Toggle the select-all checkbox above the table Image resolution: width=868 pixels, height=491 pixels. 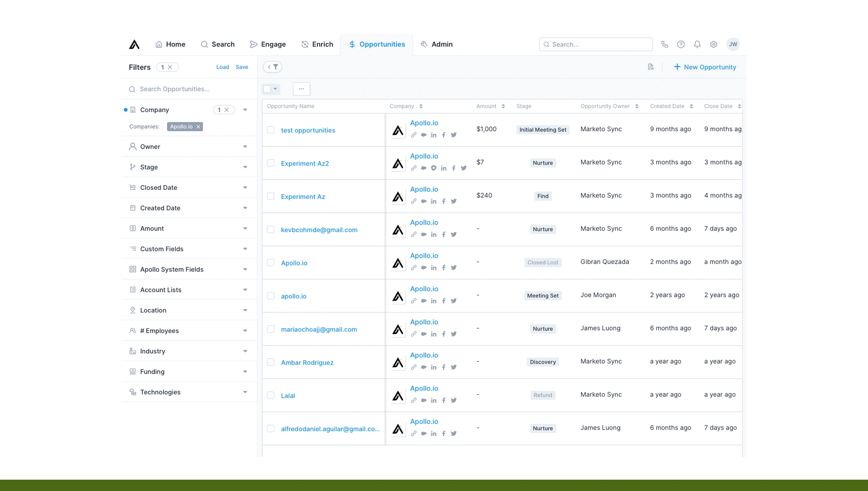click(x=267, y=89)
